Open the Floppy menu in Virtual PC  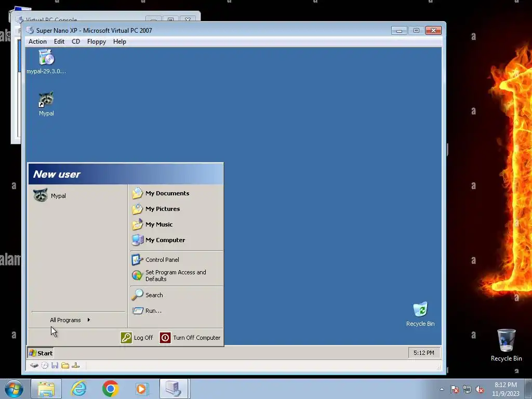point(96,42)
